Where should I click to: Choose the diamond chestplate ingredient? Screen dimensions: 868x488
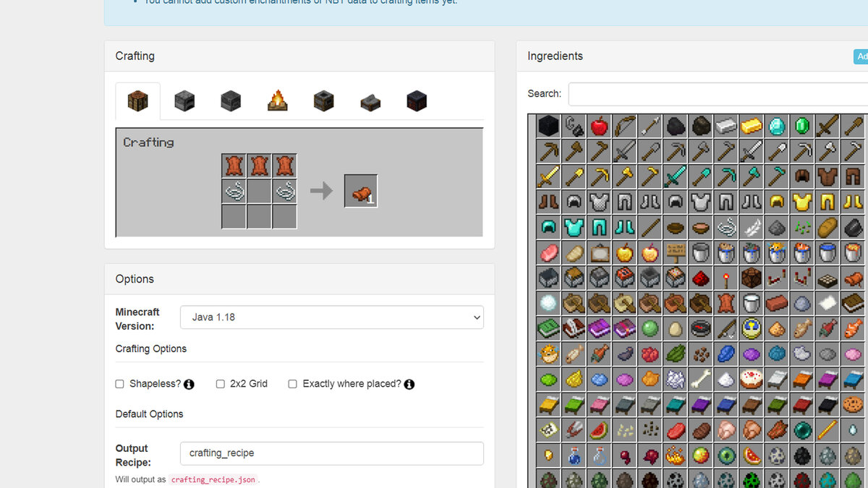574,227
